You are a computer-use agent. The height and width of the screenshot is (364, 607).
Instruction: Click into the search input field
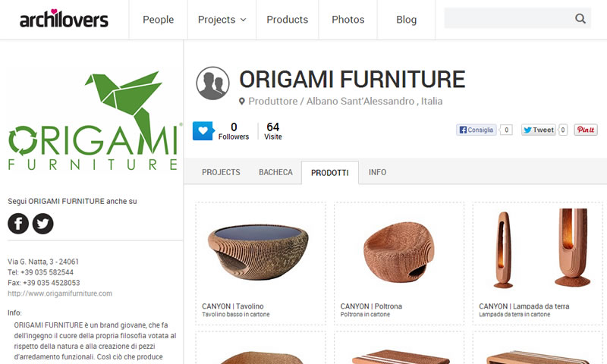508,18
